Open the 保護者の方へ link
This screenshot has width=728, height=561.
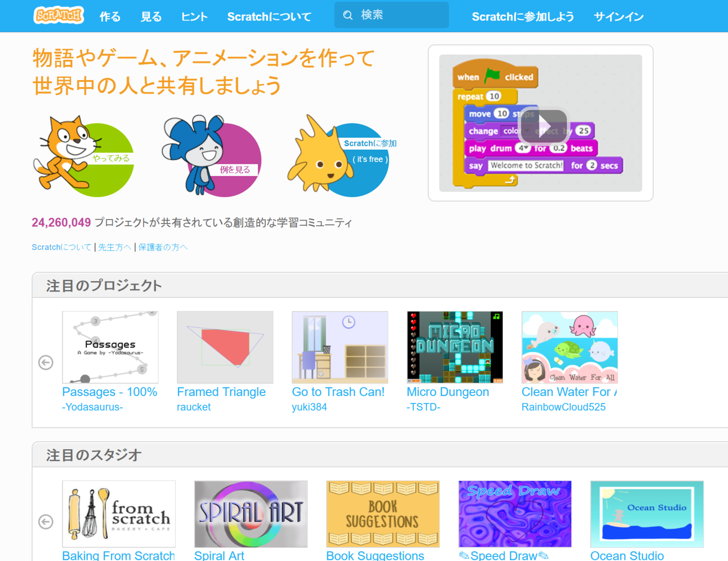163,247
